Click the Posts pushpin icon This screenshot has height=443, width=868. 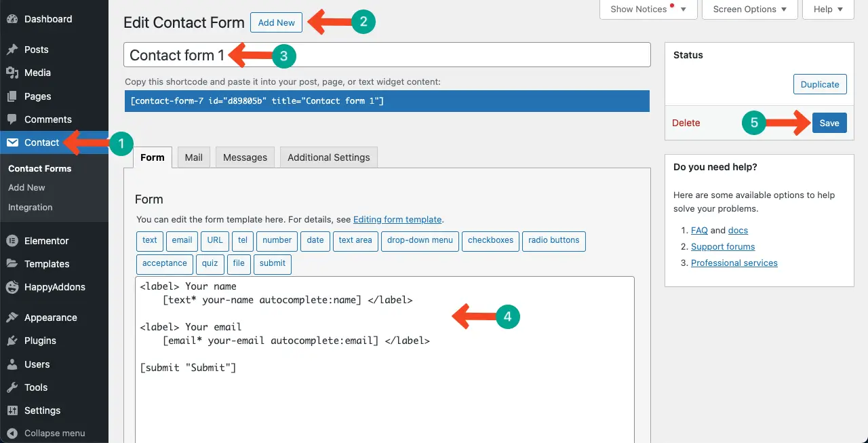pyautogui.click(x=12, y=50)
